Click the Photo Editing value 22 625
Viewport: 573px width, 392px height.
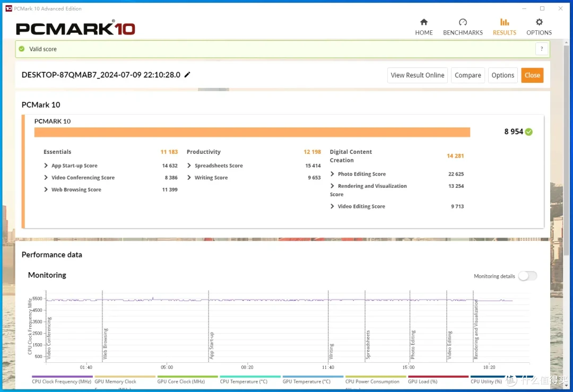[456, 174]
